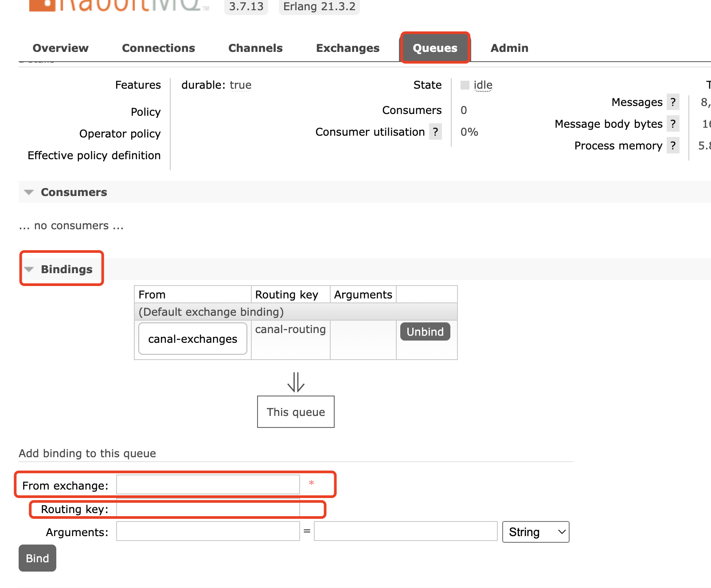Focus the Routing key input field
711x588 pixels.
click(208, 509)
